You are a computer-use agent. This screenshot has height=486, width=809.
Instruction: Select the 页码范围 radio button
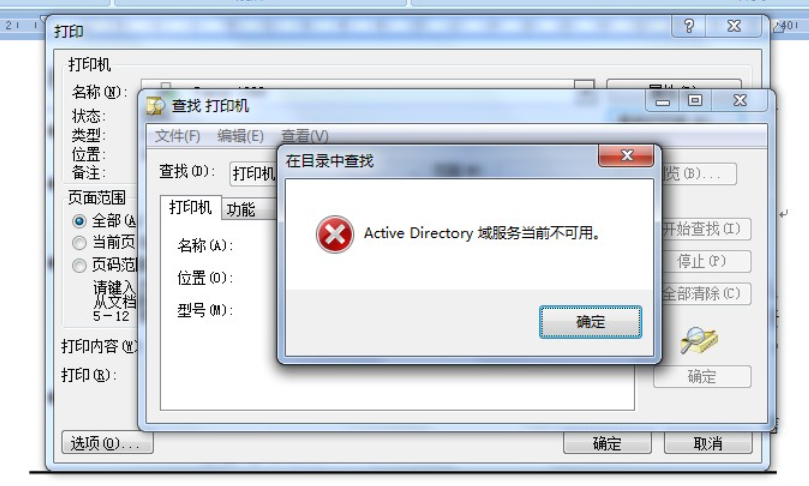pos(79,265)
